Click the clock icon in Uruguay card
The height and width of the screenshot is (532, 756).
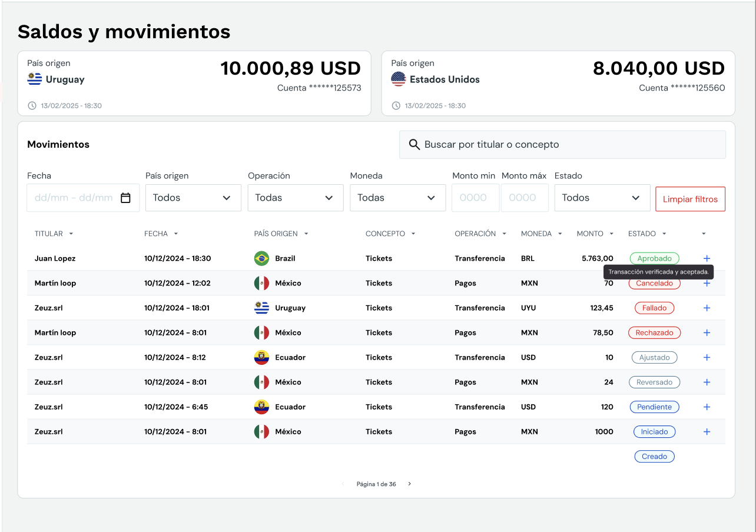click(32, 106)
